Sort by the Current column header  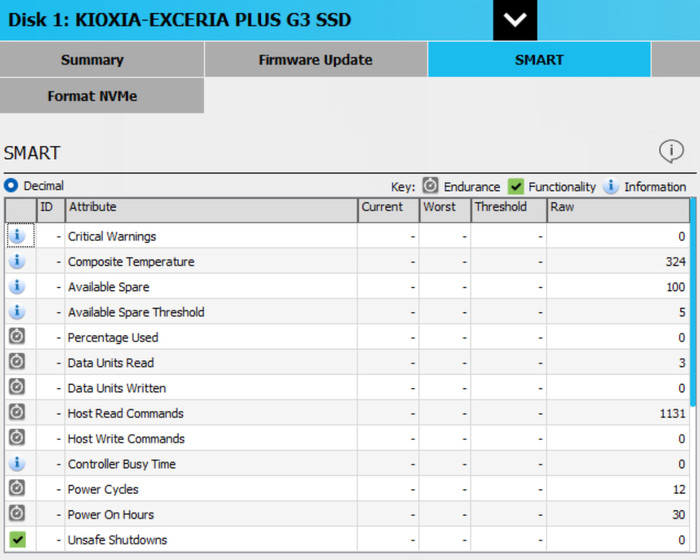388,209
